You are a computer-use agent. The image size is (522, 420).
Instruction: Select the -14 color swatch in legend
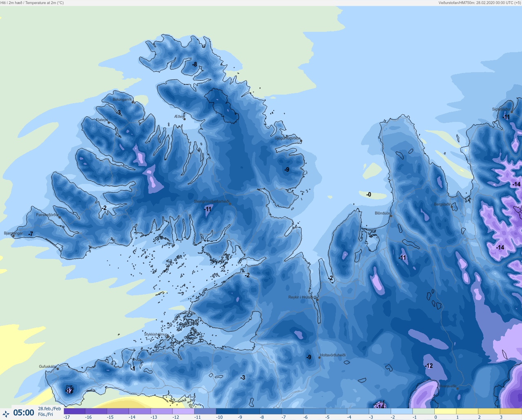coord(140,411)
